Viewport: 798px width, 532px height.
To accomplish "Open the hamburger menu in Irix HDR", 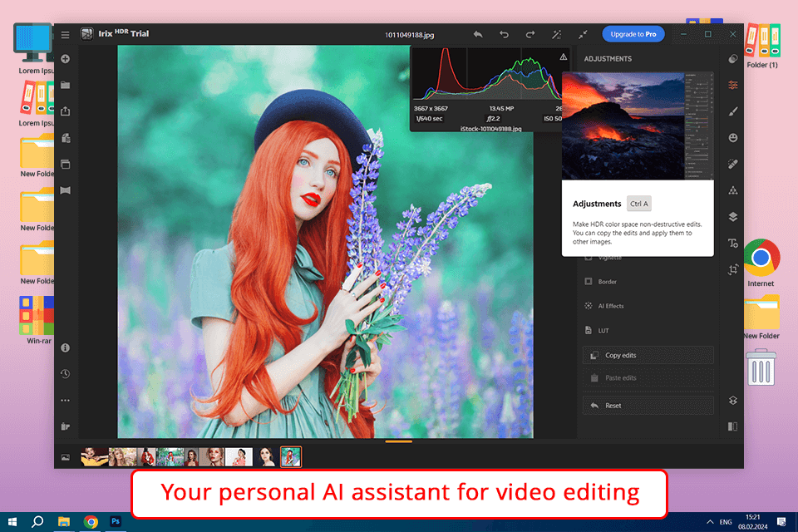I will pyautogui.click(x=65, y=35).
